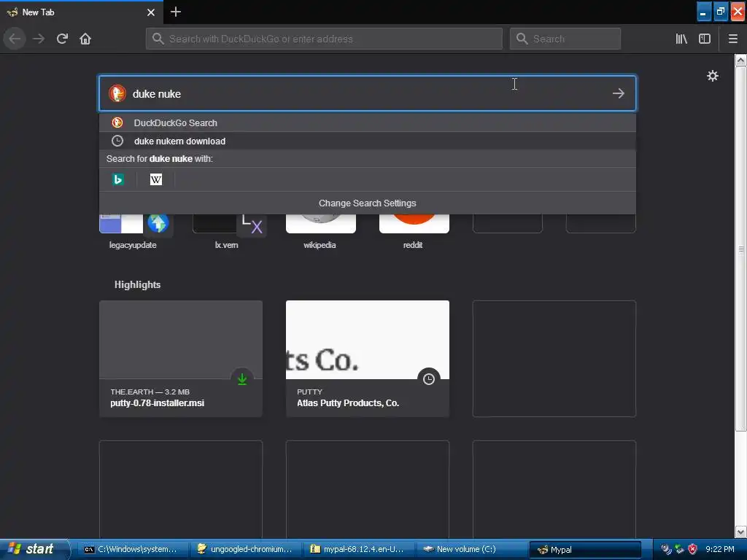Click the system tray clock 9:22 PM
The height and width of the screenshot is (560, 747).
[720, 550]
